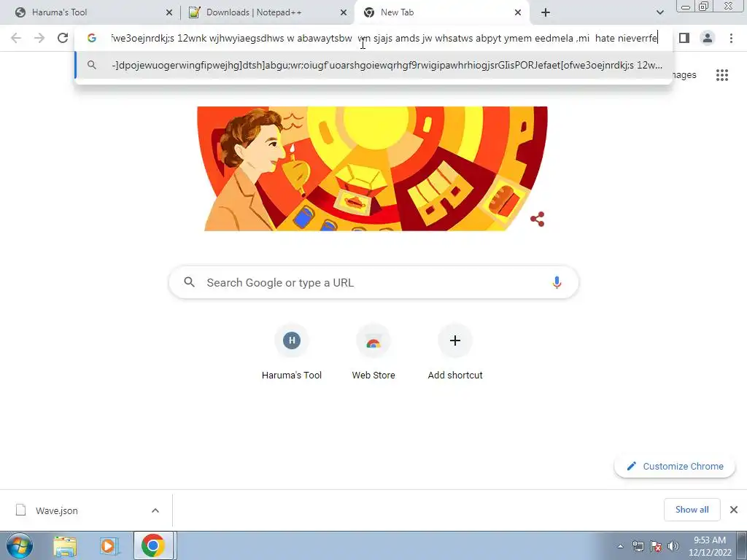Reload the page with the refresh icon
747x560 pixels.
pyautogui.click(x=63, y=38)
